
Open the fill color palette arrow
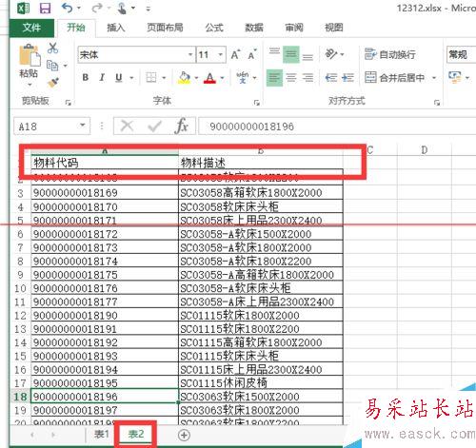(196, 78)
